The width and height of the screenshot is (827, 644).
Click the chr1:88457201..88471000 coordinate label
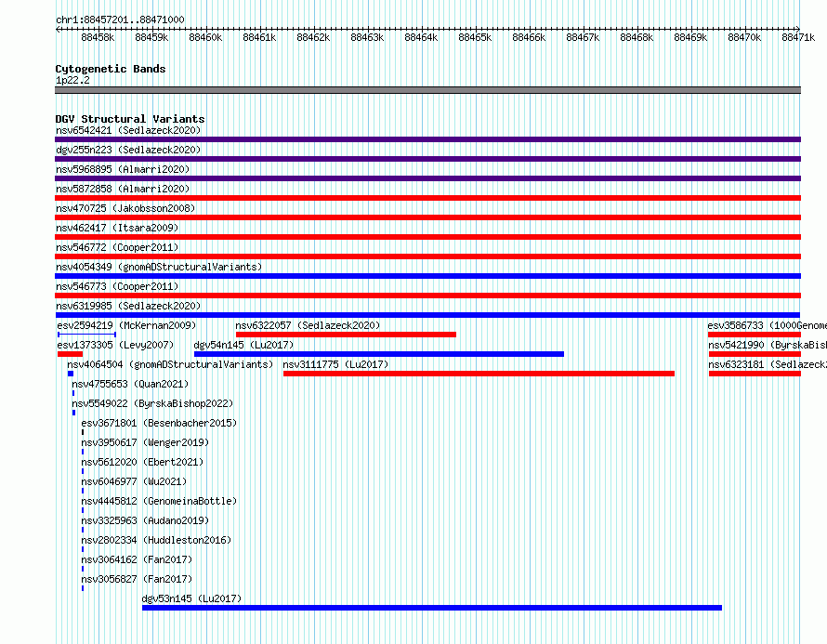click(120, 20)
